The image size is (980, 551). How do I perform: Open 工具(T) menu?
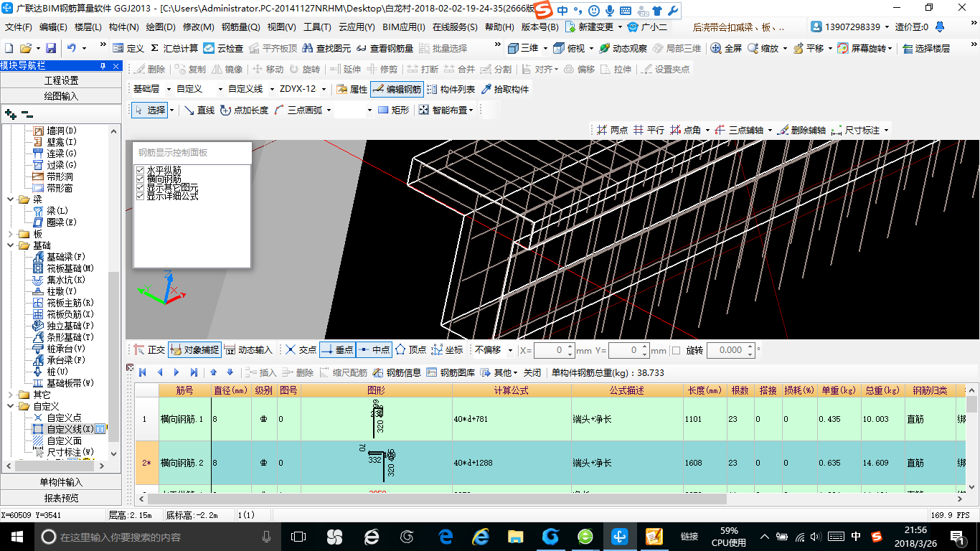tap(318, 27)
